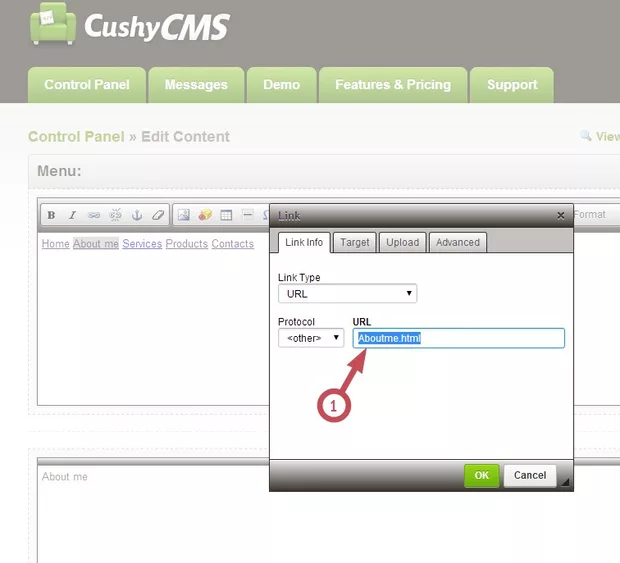Grab the Link dialog resize grip
Viewport: 620px width, 563px height.
click(565, 482)
